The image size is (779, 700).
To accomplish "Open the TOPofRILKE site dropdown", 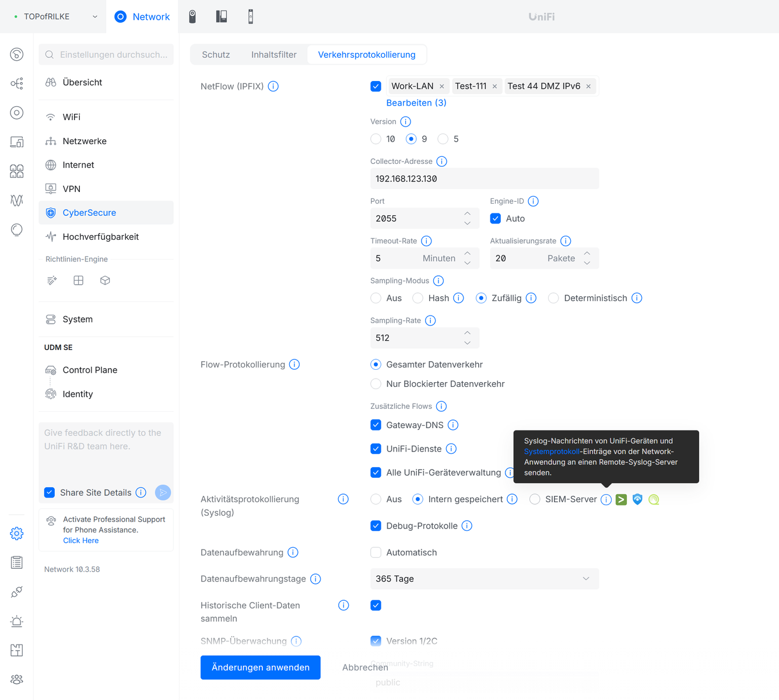I will coord(56,16).
